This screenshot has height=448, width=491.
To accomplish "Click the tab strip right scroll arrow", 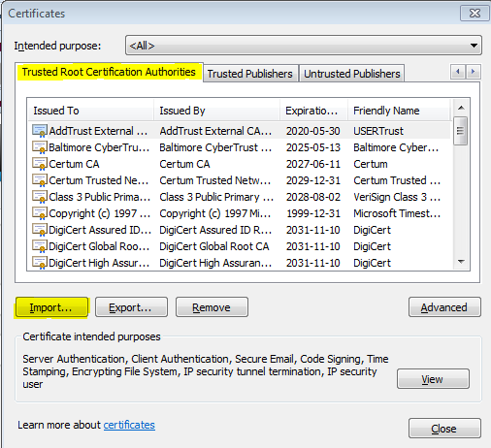I will coord(474,72).
